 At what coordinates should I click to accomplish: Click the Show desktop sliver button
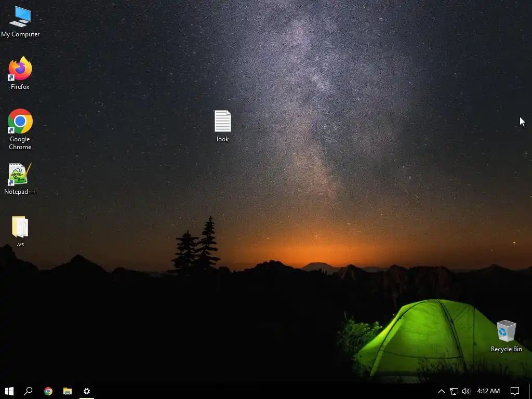pyautogui.click(x=530, y=391)
